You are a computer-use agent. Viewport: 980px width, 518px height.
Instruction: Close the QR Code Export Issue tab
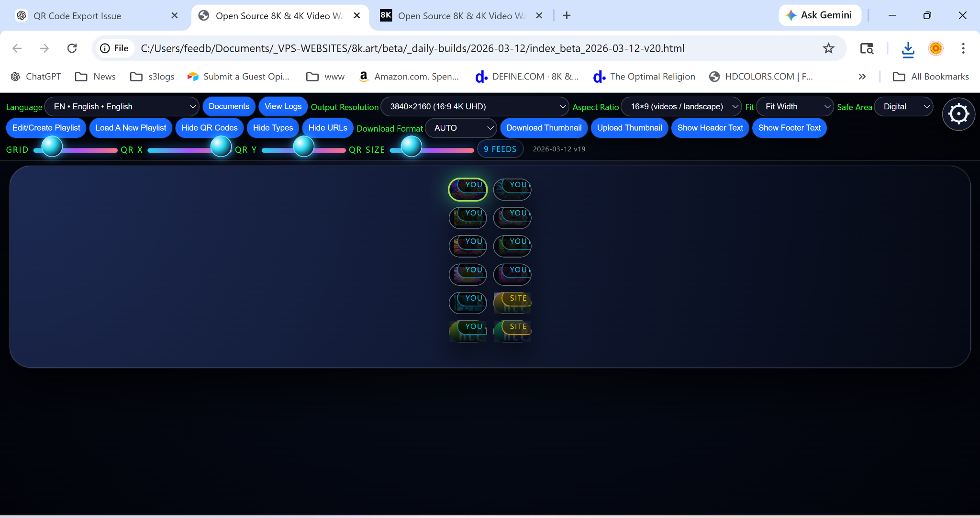tap(175, 15)
